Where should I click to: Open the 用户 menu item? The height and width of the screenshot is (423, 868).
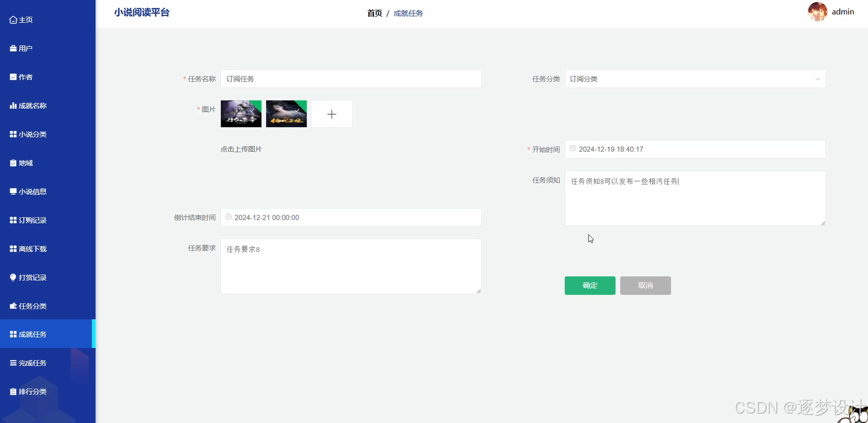47,49
